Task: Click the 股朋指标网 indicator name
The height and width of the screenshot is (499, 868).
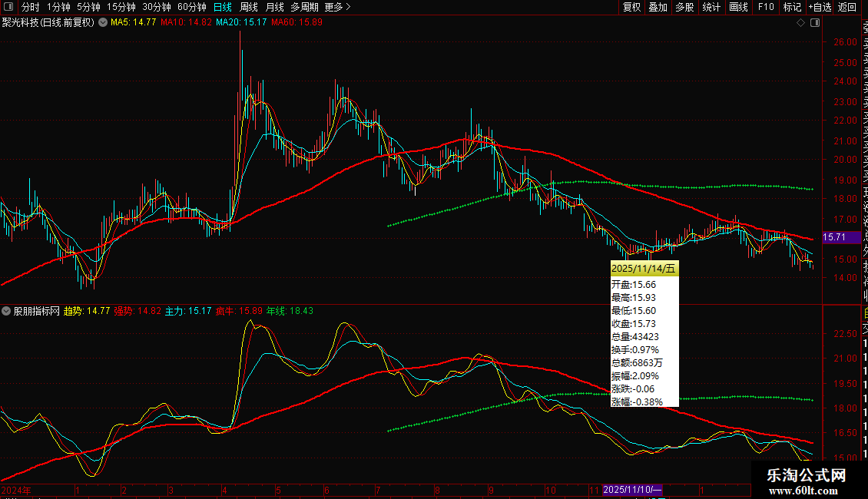Action: (x=37, y=311)
